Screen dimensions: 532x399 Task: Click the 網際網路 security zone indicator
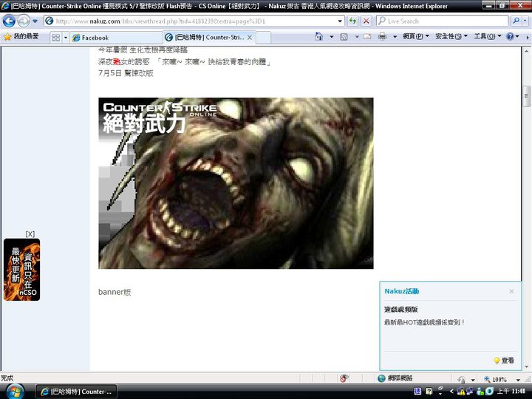(395, 378)
